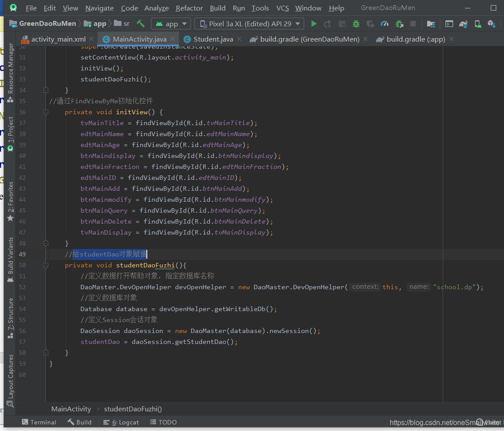The height and width of the screenshot is (431, 504).
Task: Click fold end marker at line 34
Action: pos(45,90)
